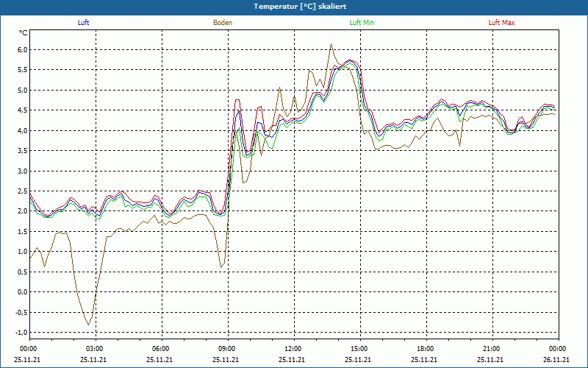Click the 21:00 time axis label
Viewport: 588px width, 368px height.
(492, 349)
